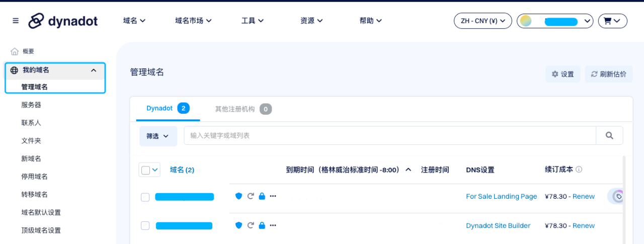
Task: Click the price tag icon in first row
Action: click(618, 197)
